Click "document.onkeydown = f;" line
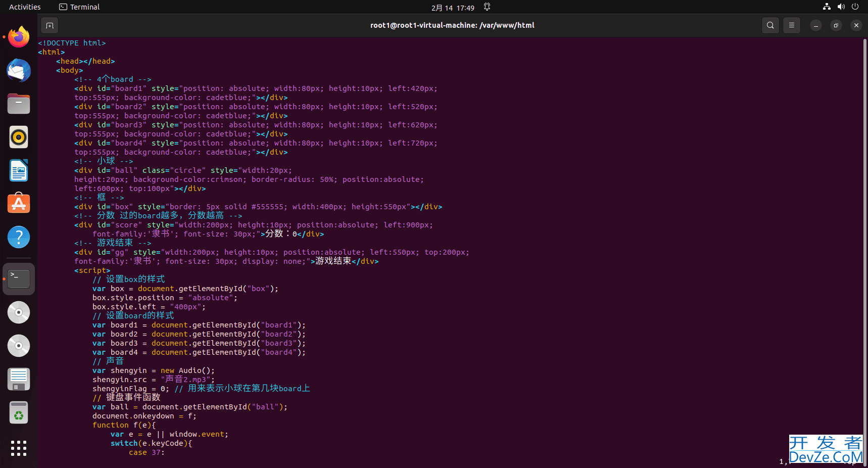This screenshot has width=868, height=468. click(x=144, y=416)
